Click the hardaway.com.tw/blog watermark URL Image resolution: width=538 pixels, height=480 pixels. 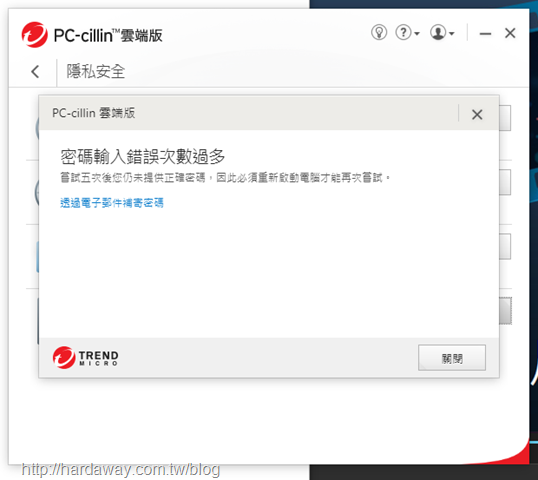[x=120, y=469]
